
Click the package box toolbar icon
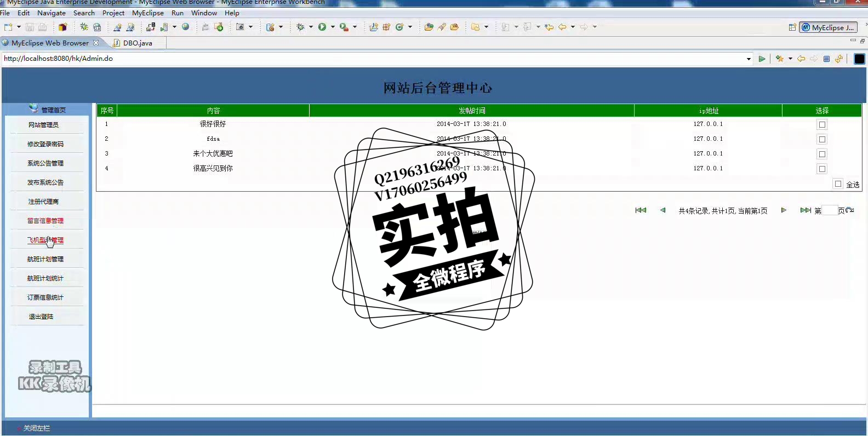(x=62, y=27)
